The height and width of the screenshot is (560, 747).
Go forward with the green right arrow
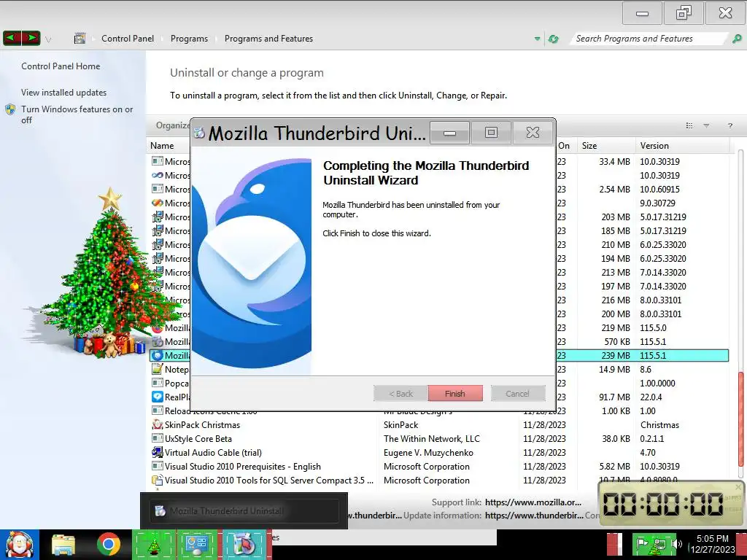[x=31, y=38]
